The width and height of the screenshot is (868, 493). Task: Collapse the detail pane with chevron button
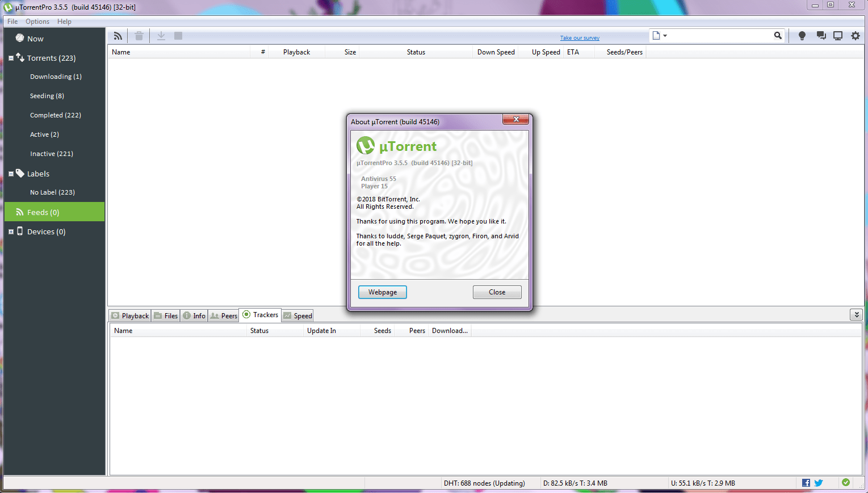click(x=857, y=315)
